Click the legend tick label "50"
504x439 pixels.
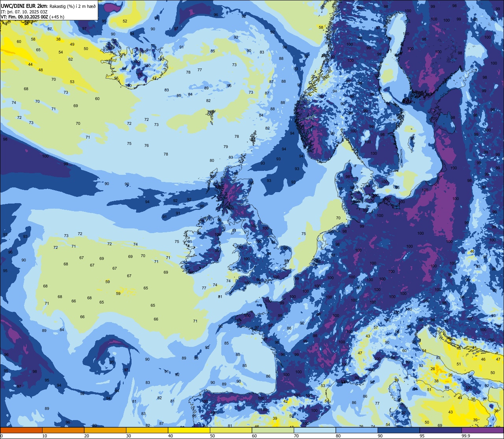[x=212, y=436]
